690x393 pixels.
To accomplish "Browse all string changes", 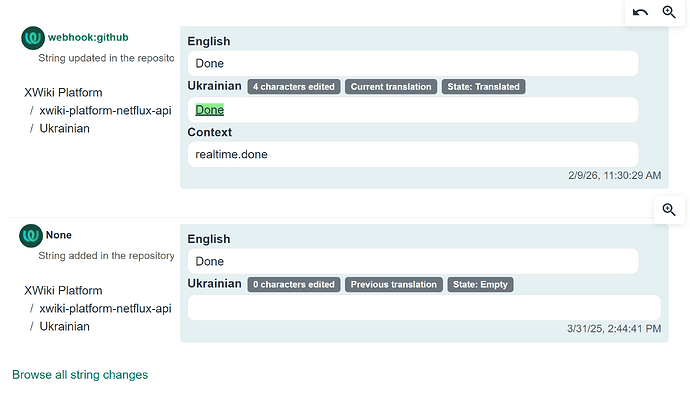I will pyautogui.click(x=80, y=375).
